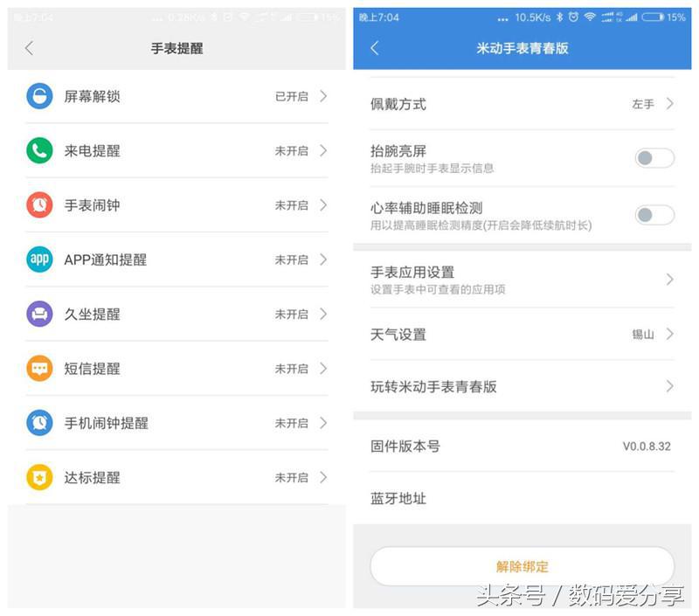699x616 pixels.
Task: Click the APP通知提醒 app icon
Action: 38,260
